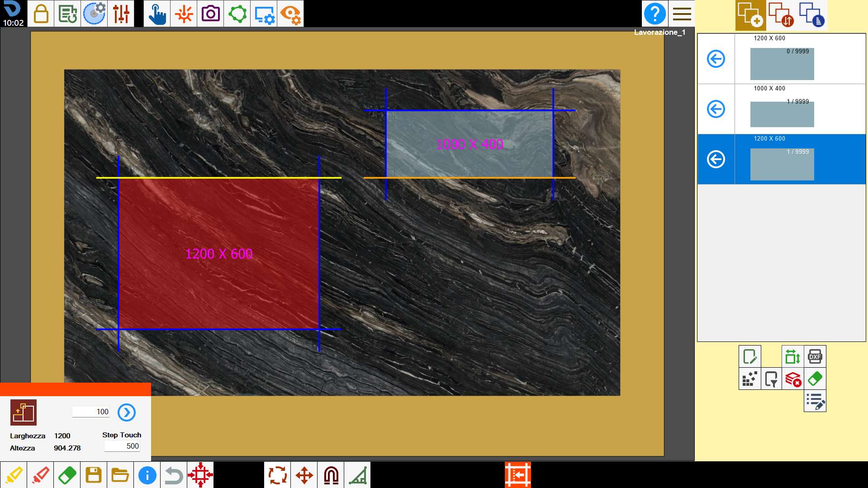Open the hamburger main menu

point(682,14)
